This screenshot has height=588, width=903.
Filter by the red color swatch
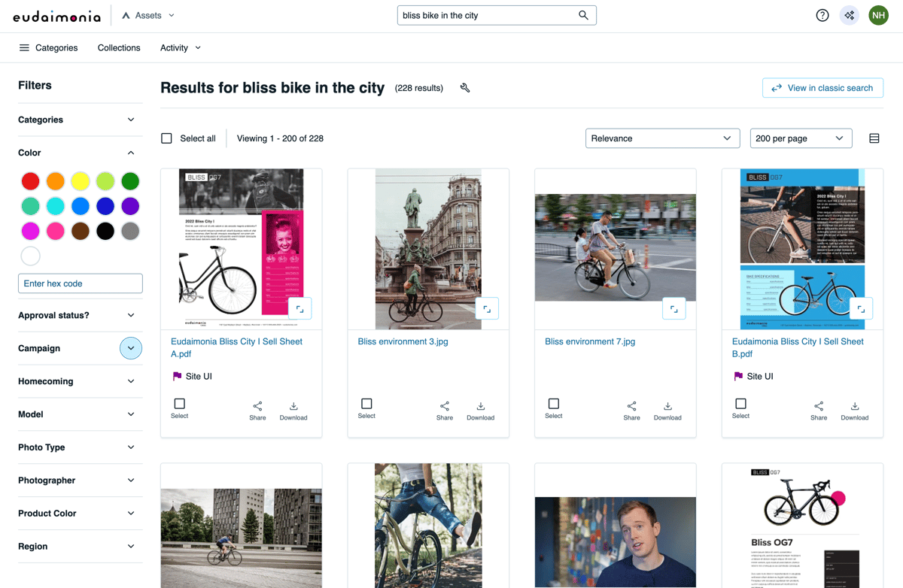point(30,181)
